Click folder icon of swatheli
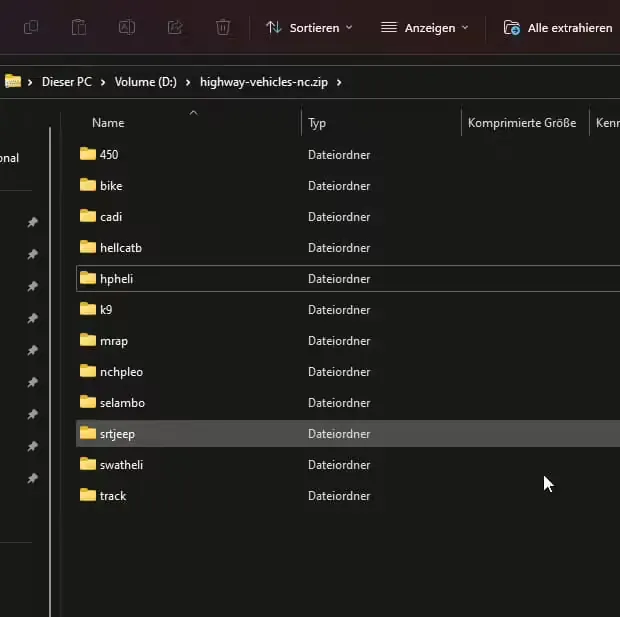620x617 pixels. coord(88,464)
